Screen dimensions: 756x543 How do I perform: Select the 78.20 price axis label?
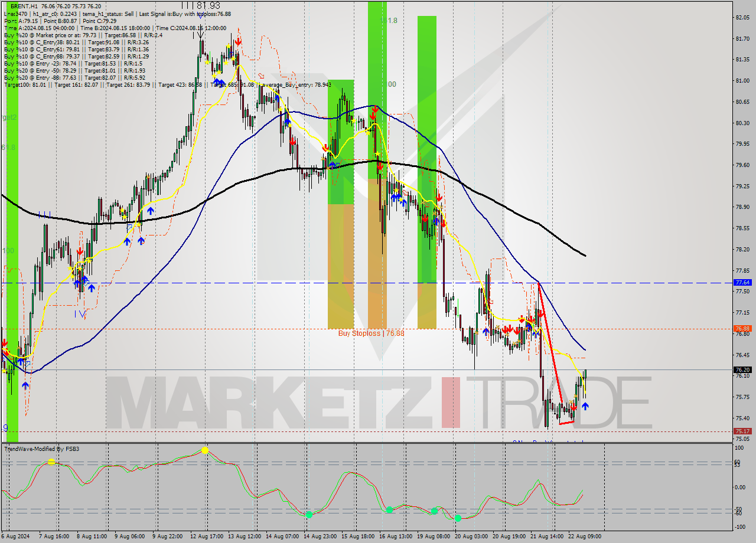(x=743, y=249)
